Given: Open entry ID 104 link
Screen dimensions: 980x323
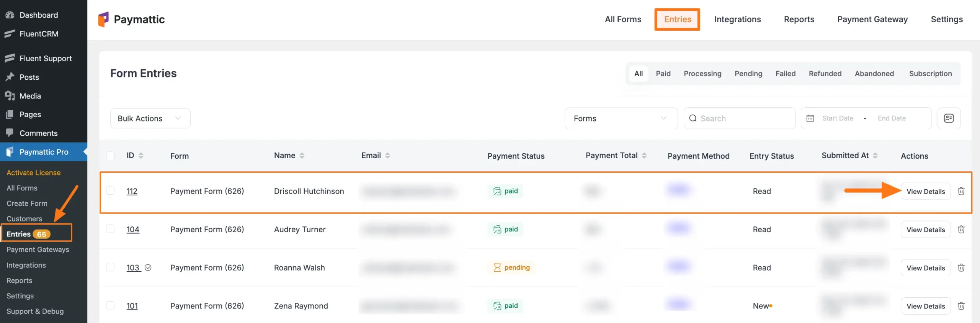Looking at the screenshot, I should [x=133, y=230].
